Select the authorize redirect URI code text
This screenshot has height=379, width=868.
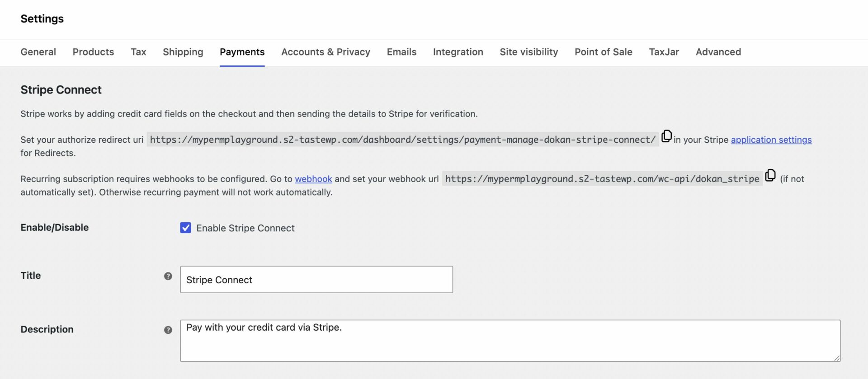pyautogui.click(x=402, y=140)
